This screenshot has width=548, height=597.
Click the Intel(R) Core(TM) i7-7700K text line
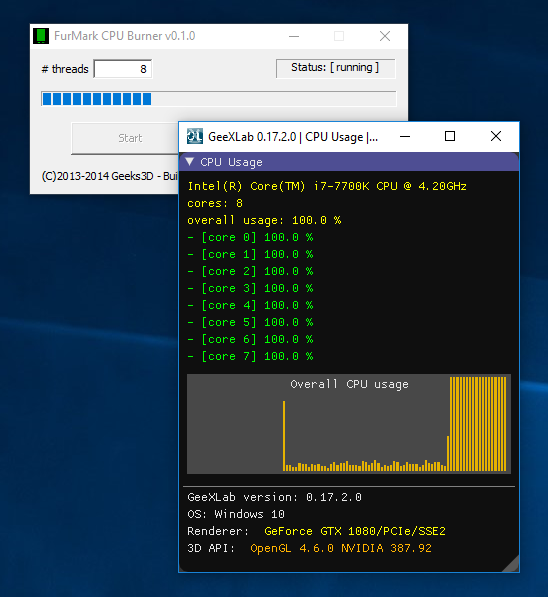click(327, 186)
